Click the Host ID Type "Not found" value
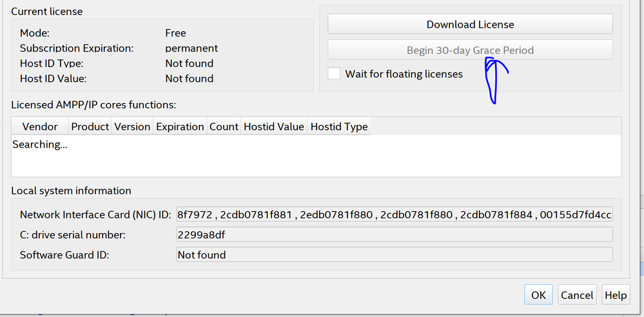This screenshot has height=317, width=644. click(189, 63)
